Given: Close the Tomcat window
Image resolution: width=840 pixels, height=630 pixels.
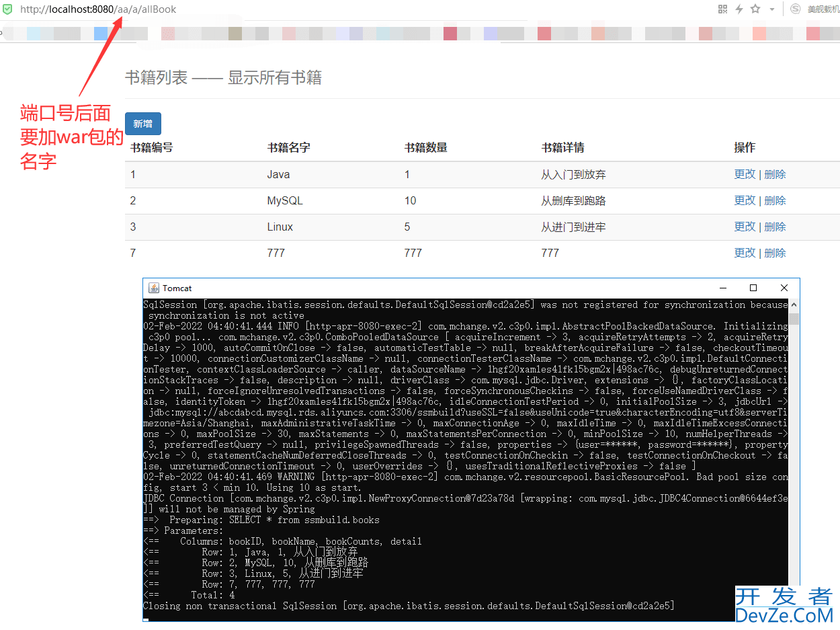Looking at the screenshot, I should tap(784, 288).
